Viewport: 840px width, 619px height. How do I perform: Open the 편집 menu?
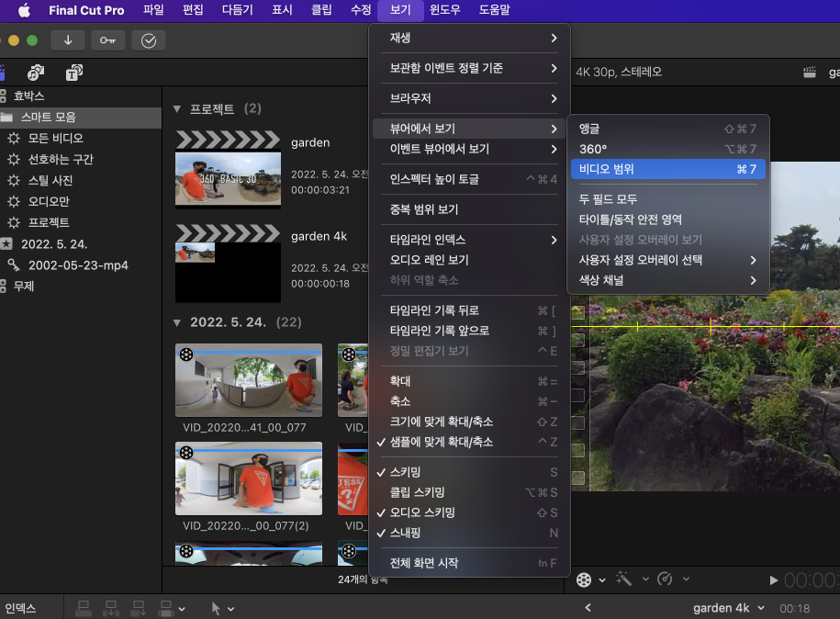pyautogui.click(x=193, y=10)
